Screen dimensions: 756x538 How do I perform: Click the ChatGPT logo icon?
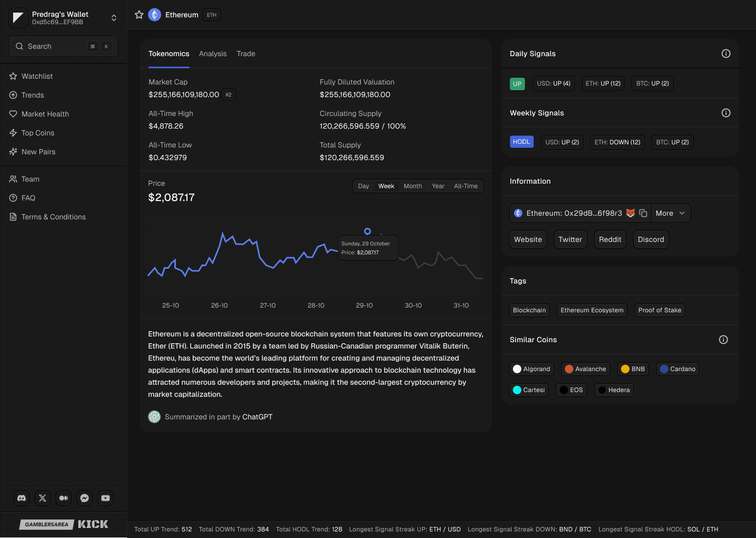tap(154, 417)
